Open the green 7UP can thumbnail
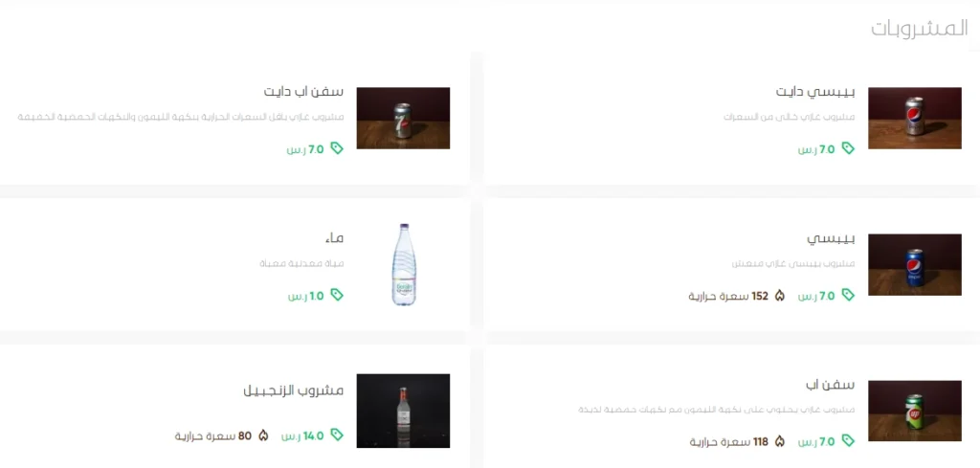 click(x=915, y=412)
